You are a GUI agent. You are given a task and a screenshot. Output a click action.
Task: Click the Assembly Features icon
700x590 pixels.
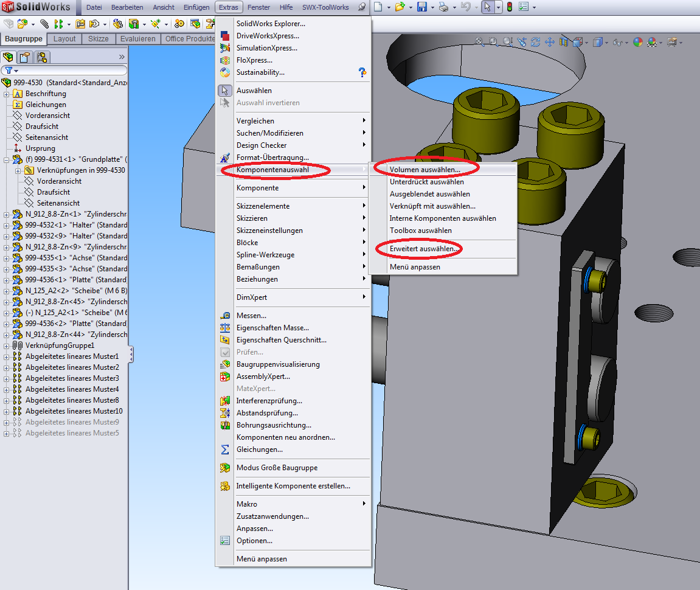(133, 24)
